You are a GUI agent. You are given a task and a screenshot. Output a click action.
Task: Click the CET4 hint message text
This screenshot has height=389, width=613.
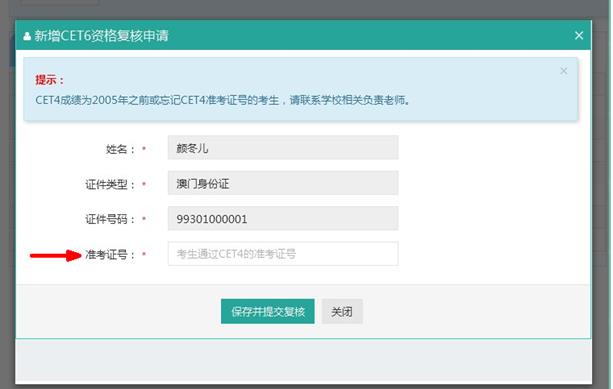[223, 100]
